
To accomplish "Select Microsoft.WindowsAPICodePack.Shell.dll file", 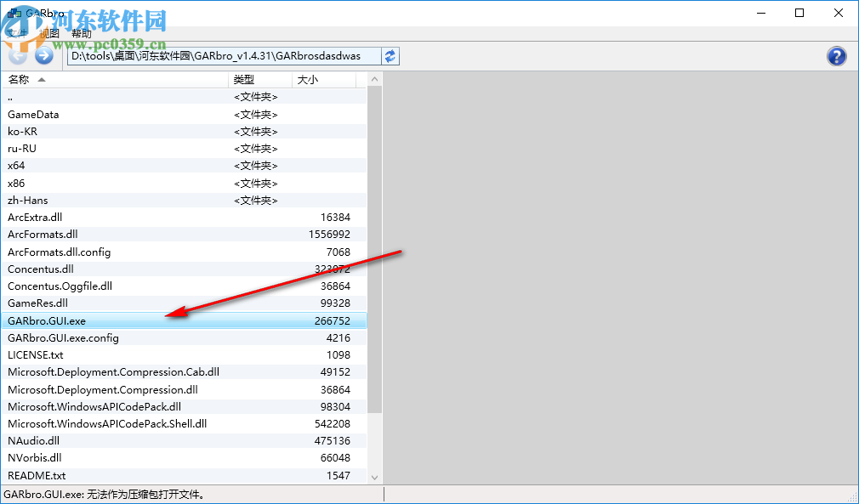I will point(184,423).
